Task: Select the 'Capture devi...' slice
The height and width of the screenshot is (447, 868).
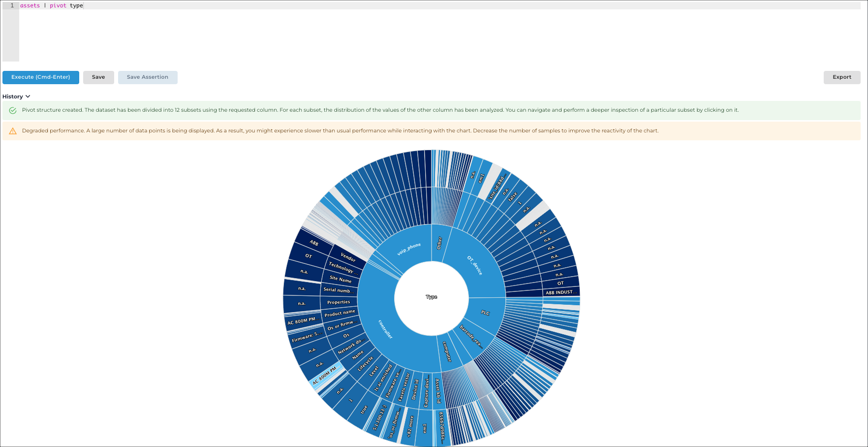Action: [x=426, y=391]
